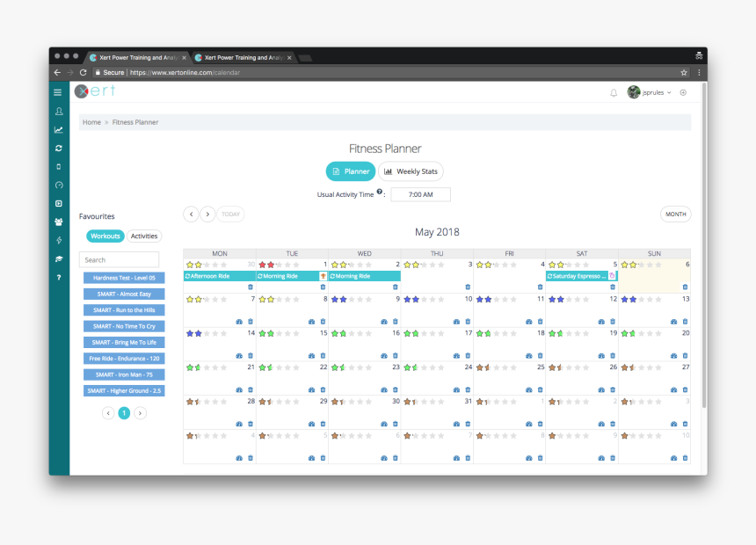
Task: Expand the jsprules user dropdown
Action: [x=650, y=92]
